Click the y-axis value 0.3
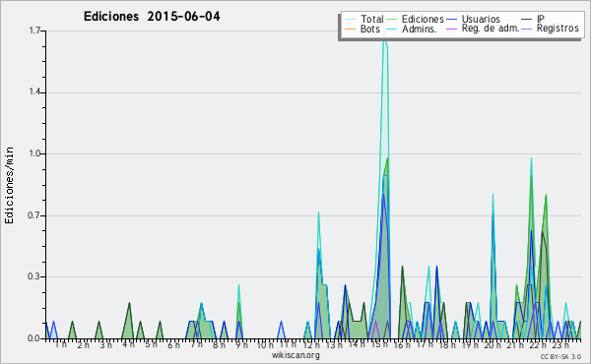 point(33,276)
